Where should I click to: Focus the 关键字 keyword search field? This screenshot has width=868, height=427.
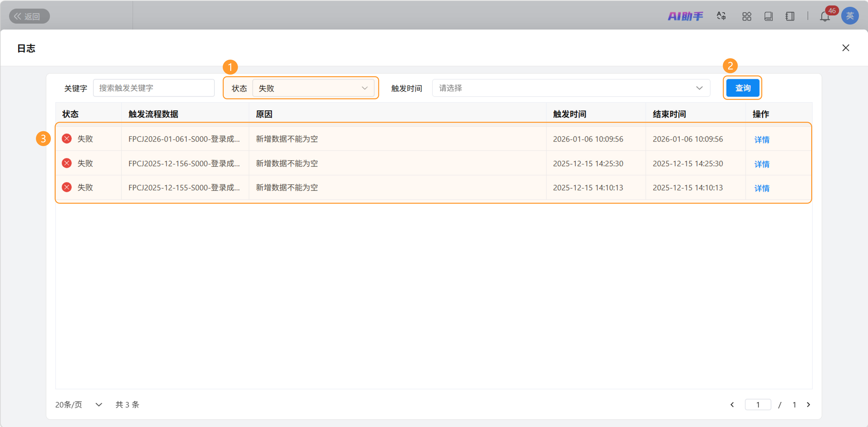tap(154, 88)
